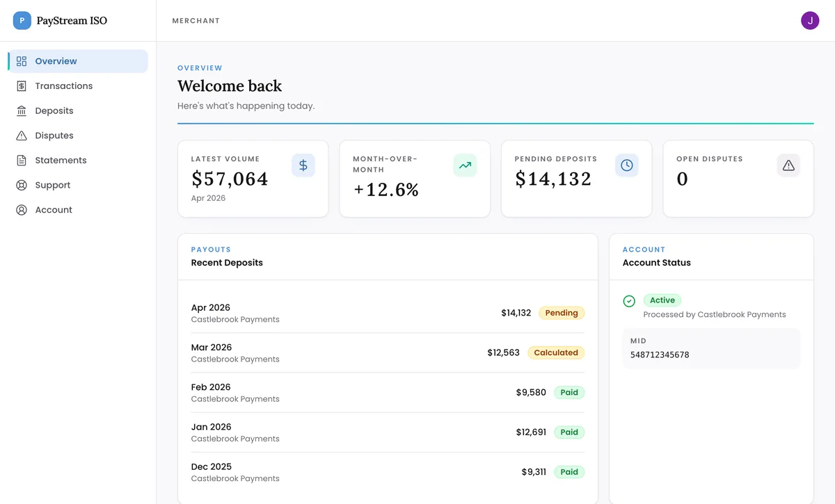Open Account in the sidebar
Viewport: 835px width, 504px height.
(x=78, y=210)
